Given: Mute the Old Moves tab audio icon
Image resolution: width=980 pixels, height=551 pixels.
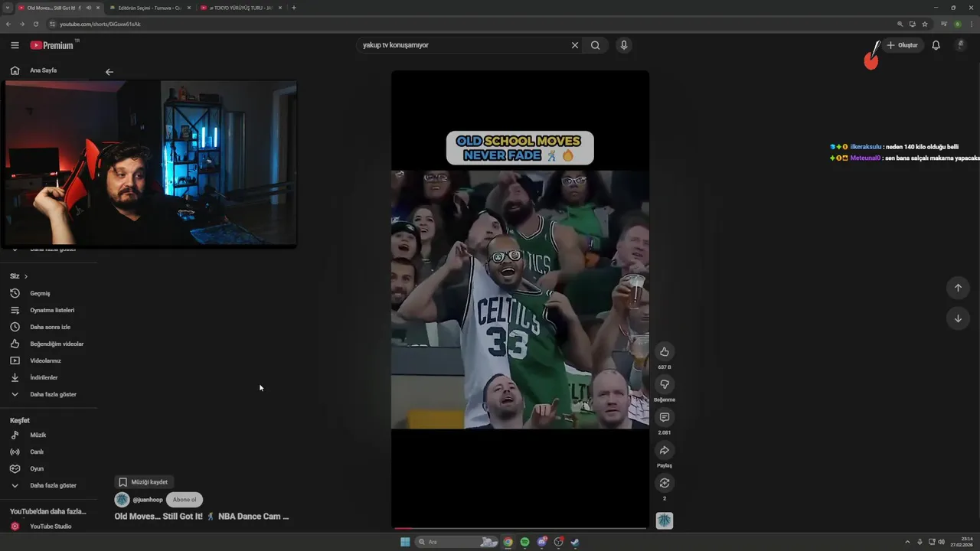Looking at the screenshot, I should [x=89, y=8].
